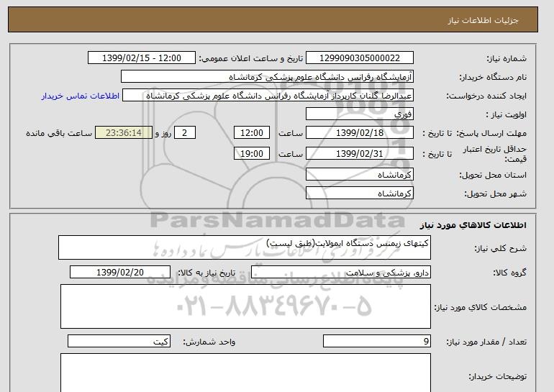Click the goods group field دارو، پزشکی و سلامت
The height and width of the screenshot is (392, 554).
click(x=341, y=273)
